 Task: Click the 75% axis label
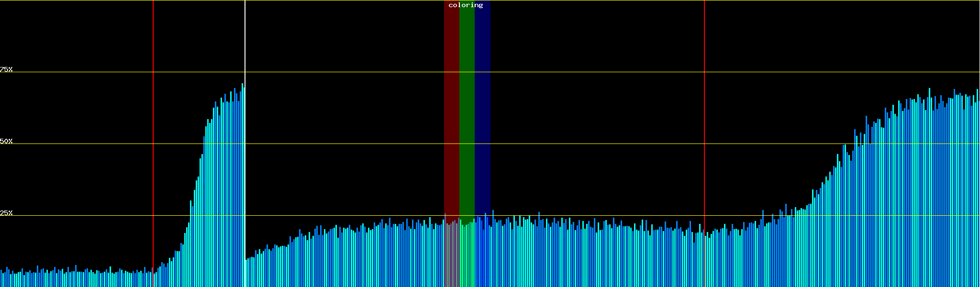click(6, 69)
